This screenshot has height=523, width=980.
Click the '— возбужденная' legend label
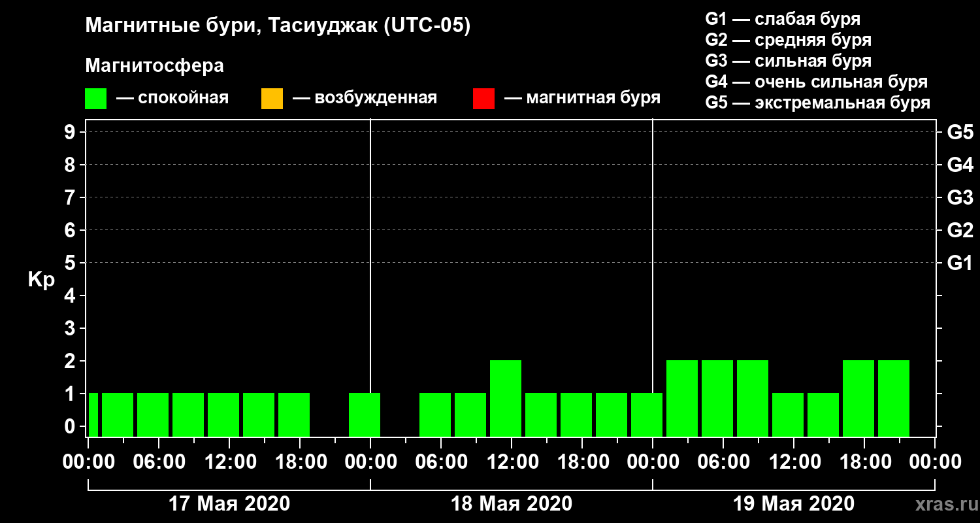pos(365,98)
